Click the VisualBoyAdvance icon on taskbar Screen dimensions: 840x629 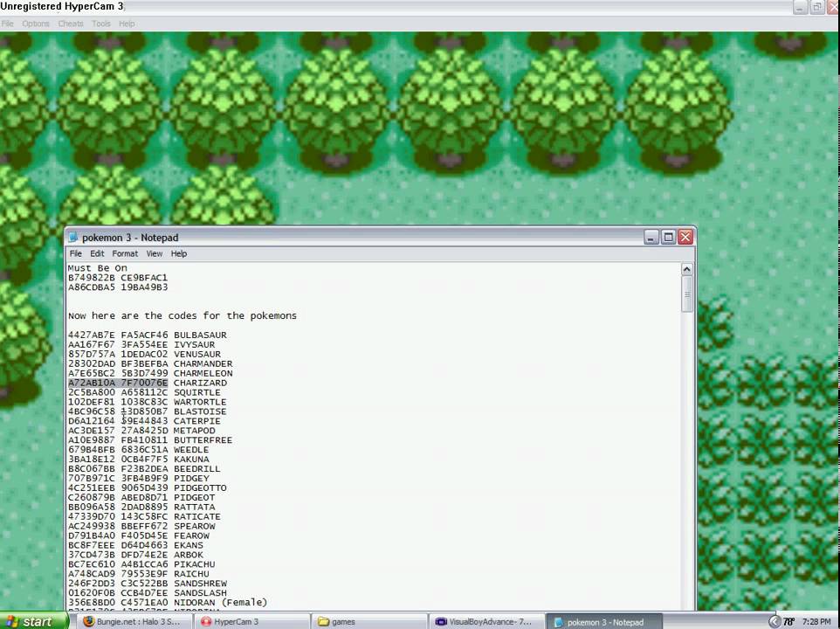(441, 621)
